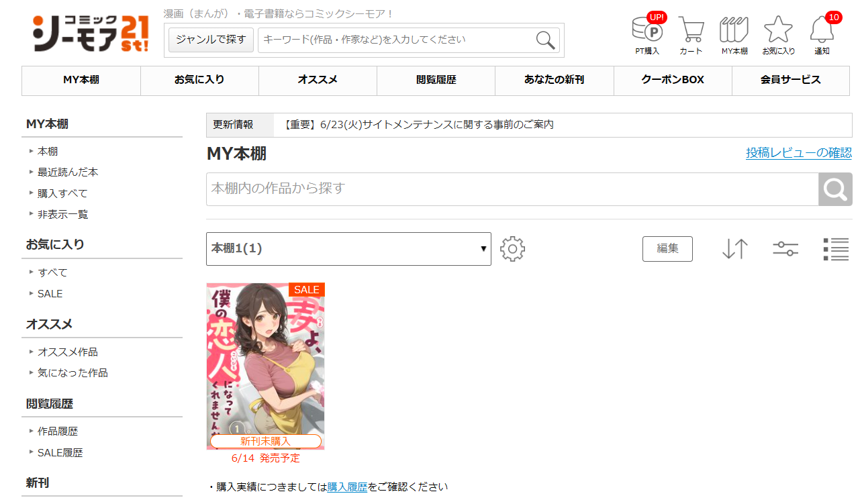Open sidebar SALE favorites link
This screenshot has height=504, width=862.
[x=50, y=294]
